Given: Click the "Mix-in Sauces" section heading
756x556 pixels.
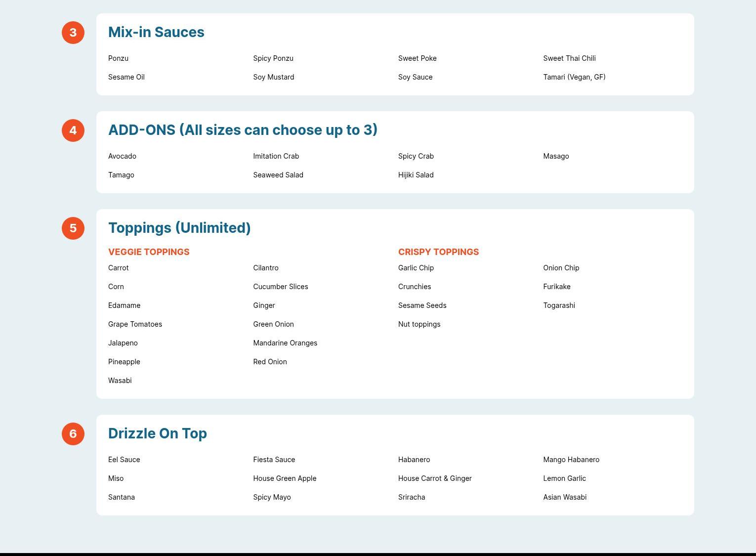Looking at the screenshot, I should (x=156, y=32).
